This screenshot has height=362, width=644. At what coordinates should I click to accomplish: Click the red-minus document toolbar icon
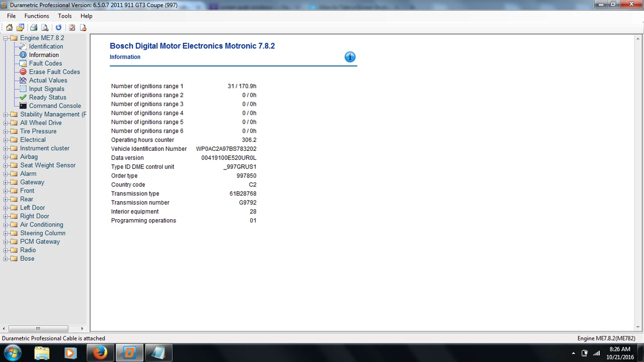tap(83, 28)
